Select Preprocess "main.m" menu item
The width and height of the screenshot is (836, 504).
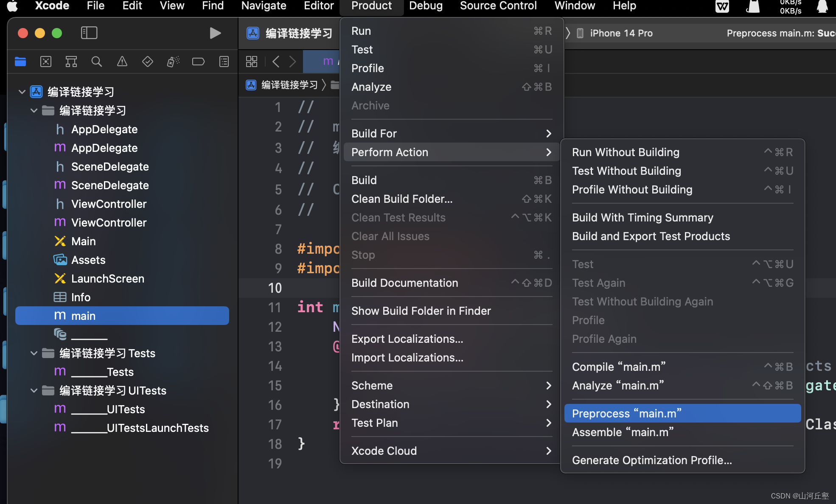click(682, 413)
